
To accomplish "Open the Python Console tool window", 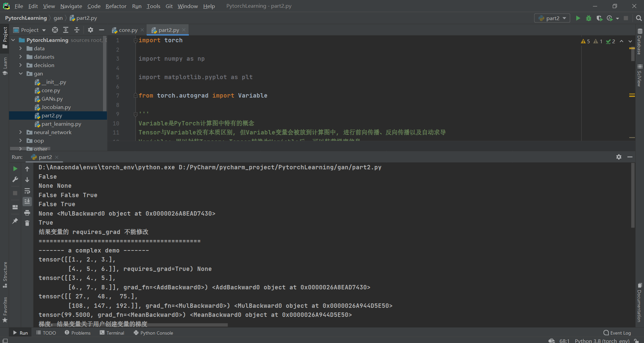I will point(153,333).
